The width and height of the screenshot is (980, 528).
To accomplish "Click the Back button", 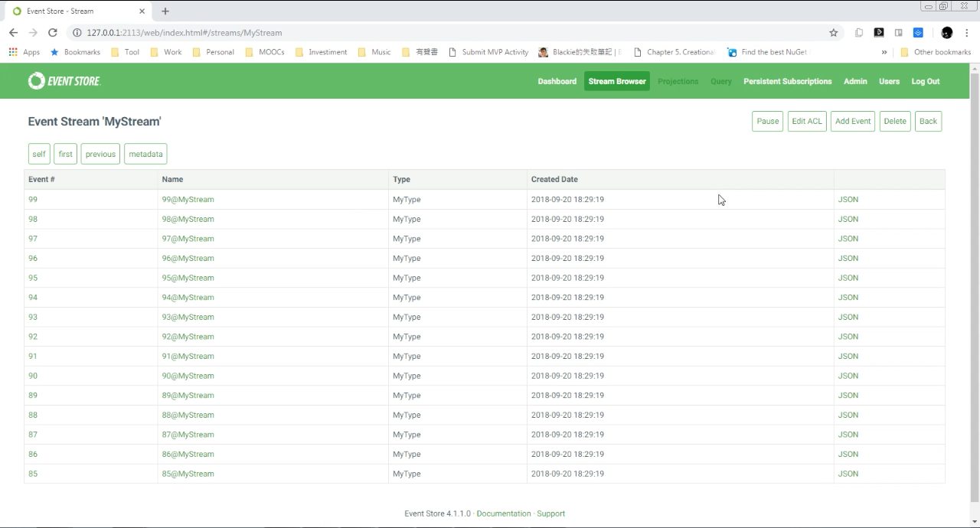I will point(928,121).
